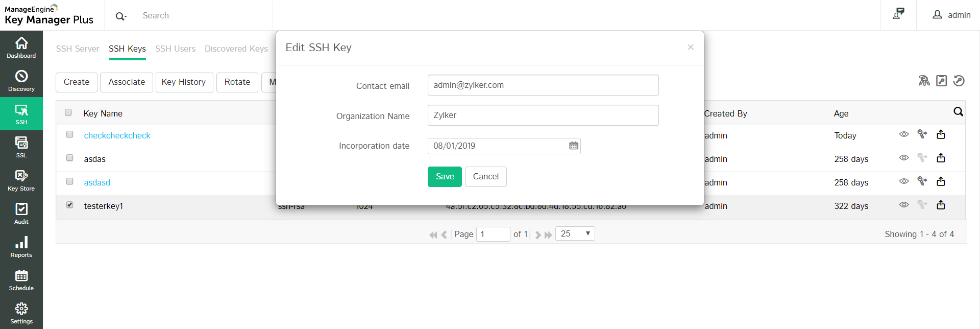The image size is (980, 329).
Task: Open Reports from the sidebar
Action: pos(21,247)
